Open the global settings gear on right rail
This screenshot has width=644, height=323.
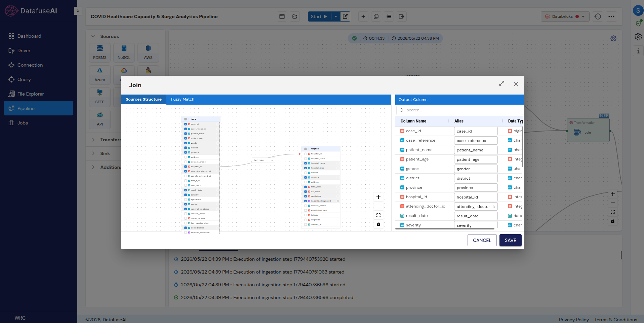(638, 37)
